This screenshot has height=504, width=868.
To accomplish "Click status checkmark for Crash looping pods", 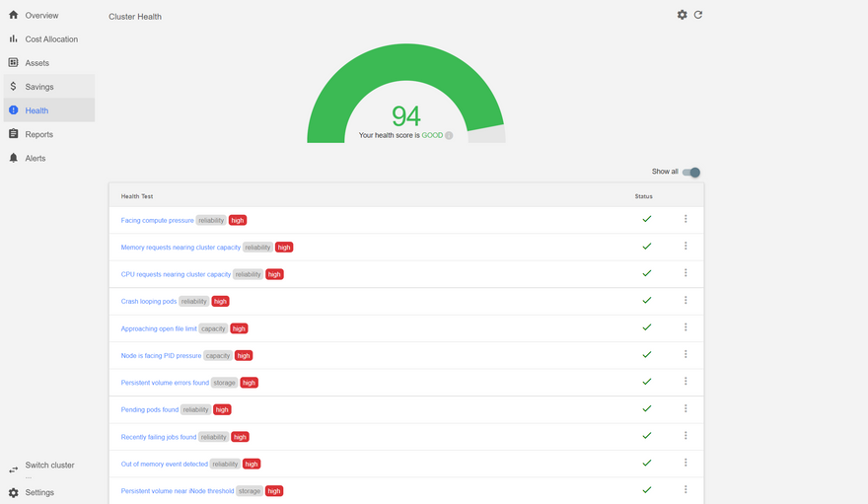I will click(x=647, y=301).
